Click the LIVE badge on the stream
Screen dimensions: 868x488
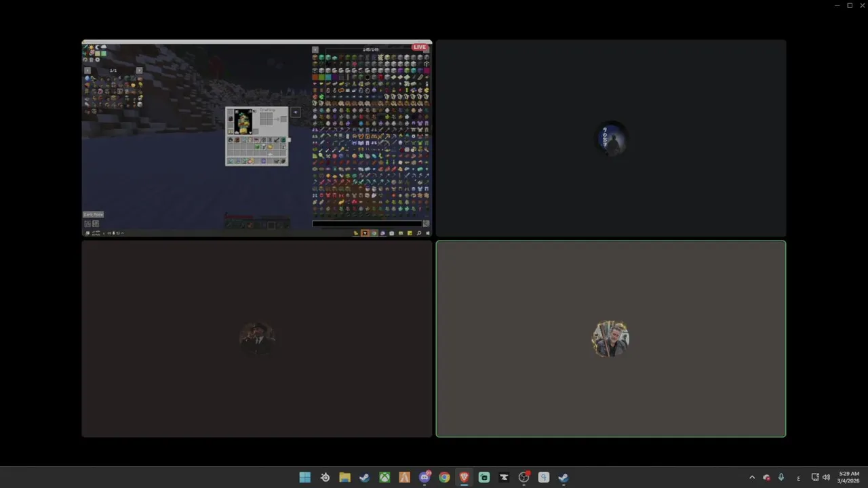[x=420, y=47]
